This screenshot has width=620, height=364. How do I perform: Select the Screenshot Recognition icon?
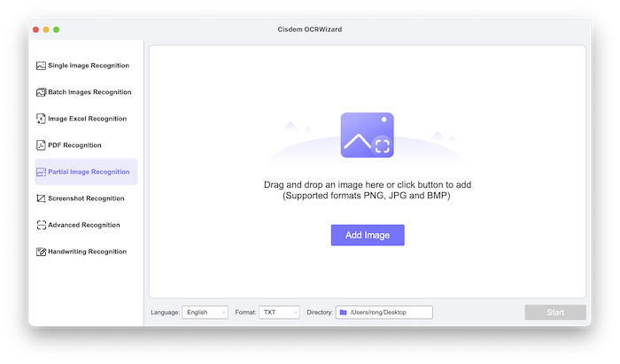[41, 198]
